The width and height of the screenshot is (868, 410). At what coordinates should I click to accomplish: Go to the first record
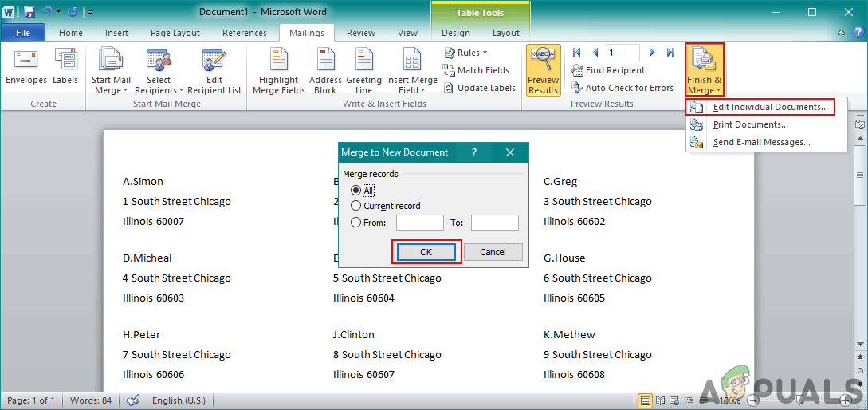pos(577,53)
